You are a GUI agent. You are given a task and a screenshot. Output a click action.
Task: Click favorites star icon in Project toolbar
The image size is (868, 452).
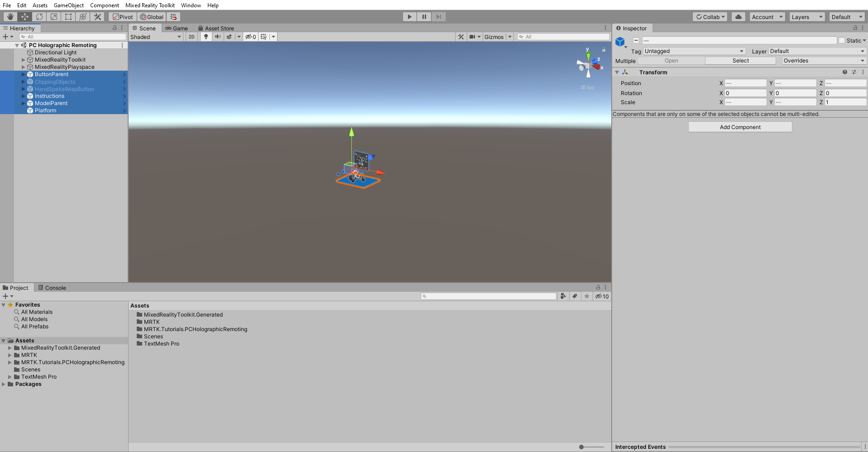pos(587,296)
